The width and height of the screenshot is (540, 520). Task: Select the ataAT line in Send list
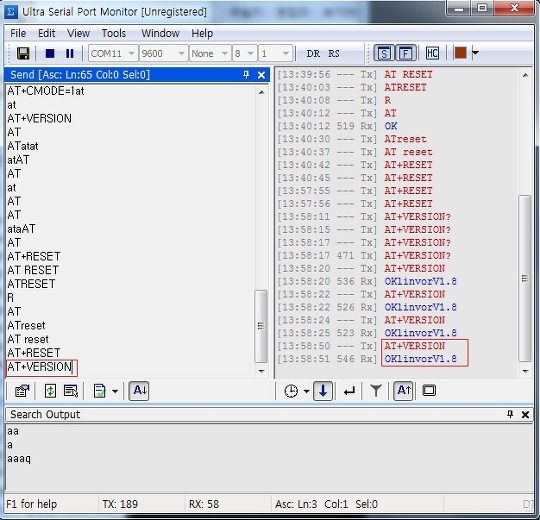click(x=21, y=229)
